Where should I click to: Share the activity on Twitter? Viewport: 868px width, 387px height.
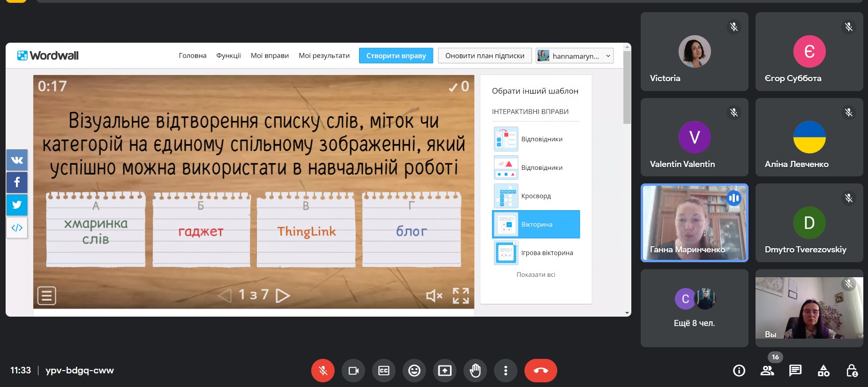[17, 205]
